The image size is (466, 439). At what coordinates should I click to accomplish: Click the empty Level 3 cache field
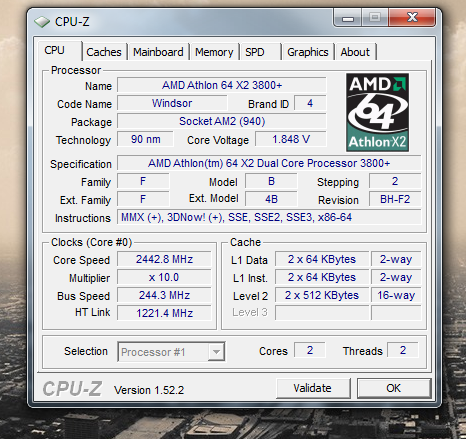coord(322,313)
